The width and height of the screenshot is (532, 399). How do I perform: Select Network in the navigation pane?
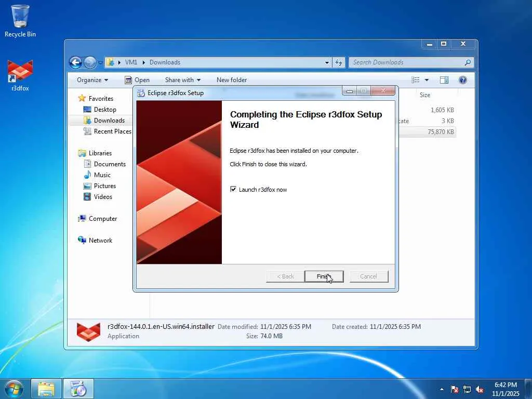[x=100, y=240]
